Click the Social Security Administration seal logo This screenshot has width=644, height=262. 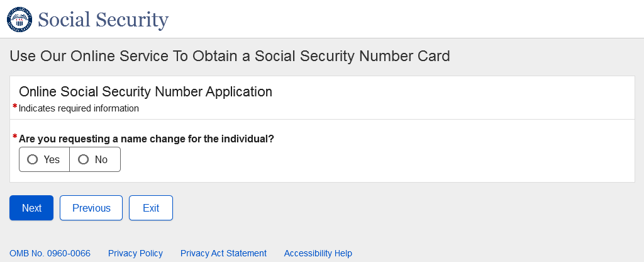[19, 19]
